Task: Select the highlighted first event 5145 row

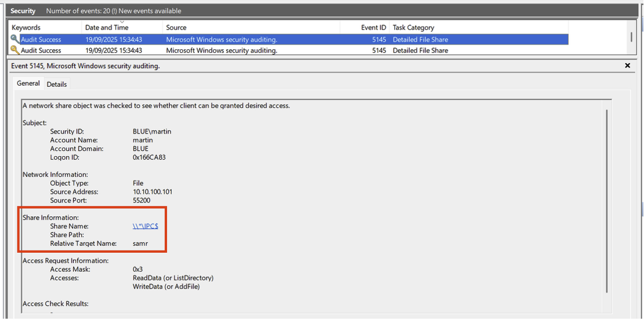Action: [x=289, y=39]
